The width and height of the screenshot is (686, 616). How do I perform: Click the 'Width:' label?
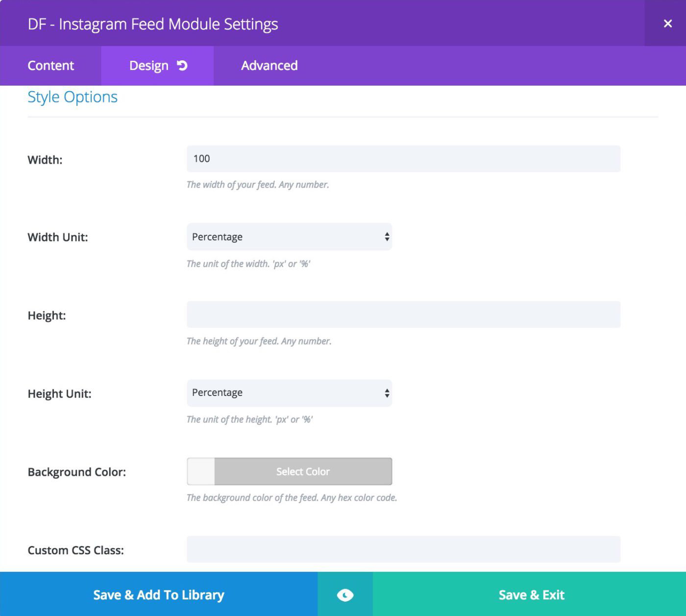[45, 160]
